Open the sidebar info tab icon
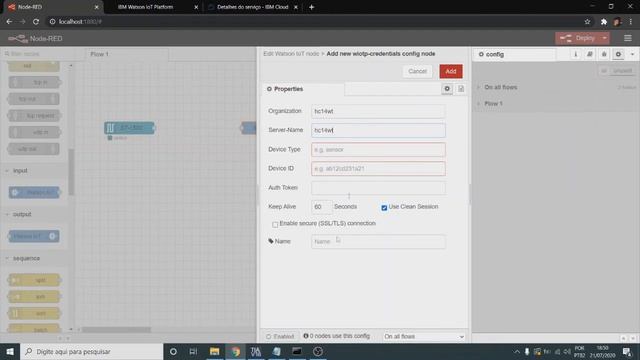This screenshot has width=640, height=360. click(576, 54)
